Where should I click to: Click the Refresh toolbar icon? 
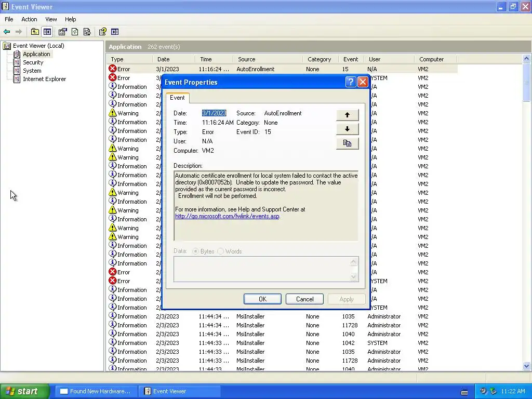click(75, 32)
